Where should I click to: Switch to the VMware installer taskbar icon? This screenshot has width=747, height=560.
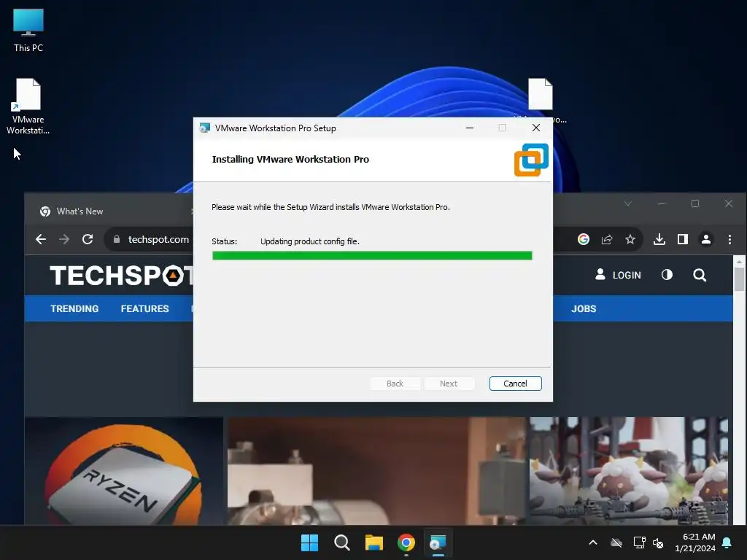(438, 542)
